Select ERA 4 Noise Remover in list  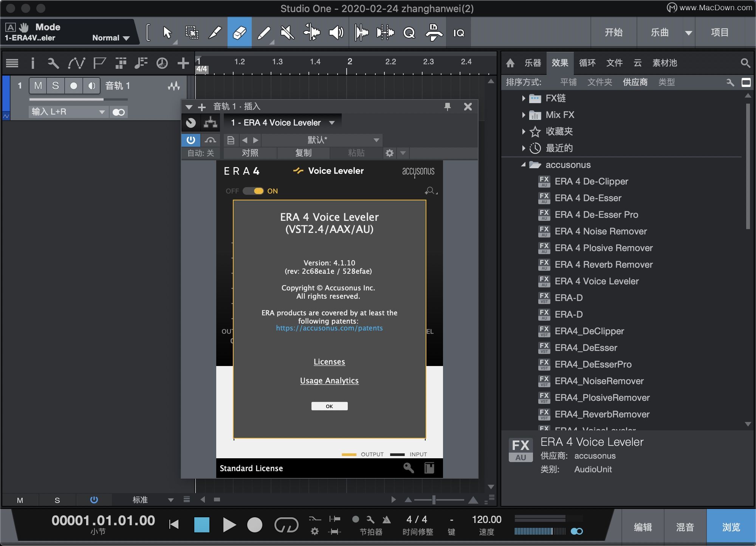tap(600, 231)
